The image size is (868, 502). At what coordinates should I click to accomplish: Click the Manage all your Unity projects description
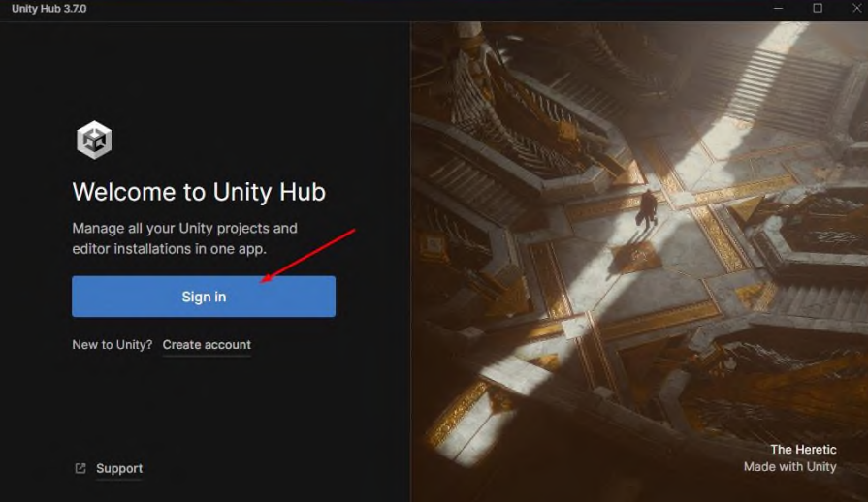point(185,238)
